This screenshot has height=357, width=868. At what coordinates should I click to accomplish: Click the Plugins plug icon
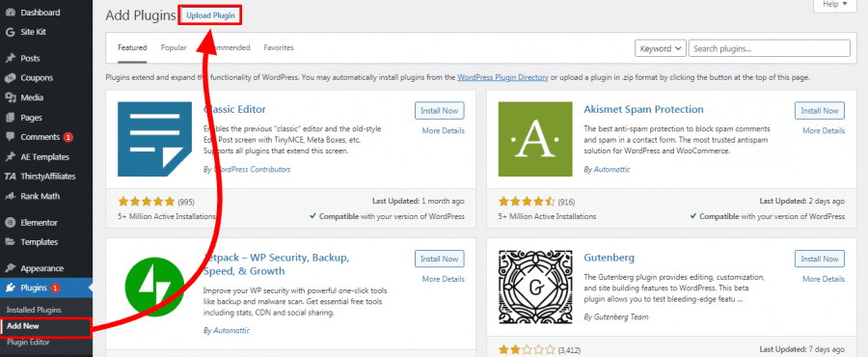[10, 288]
